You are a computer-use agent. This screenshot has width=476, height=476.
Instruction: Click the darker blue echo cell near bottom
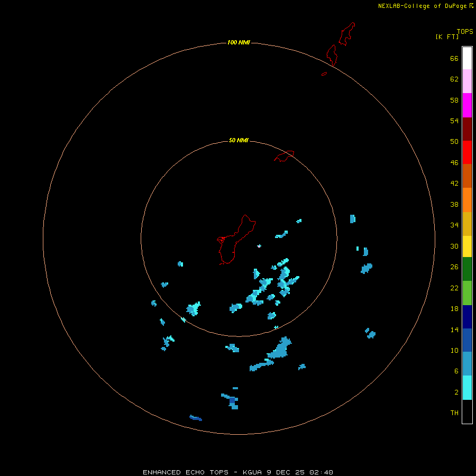(196, 418)
